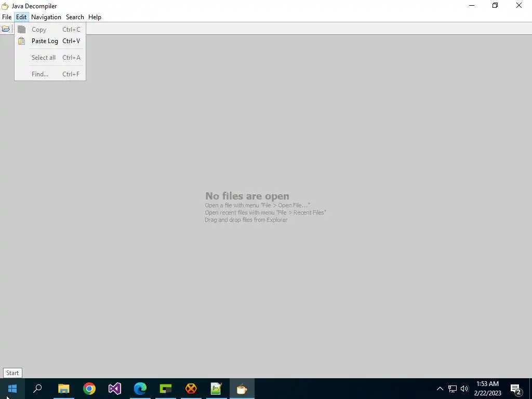Click the Paste Log clipboard icon
The height and width of the screenshot is (399, 532).
click(x=22, y=41)
